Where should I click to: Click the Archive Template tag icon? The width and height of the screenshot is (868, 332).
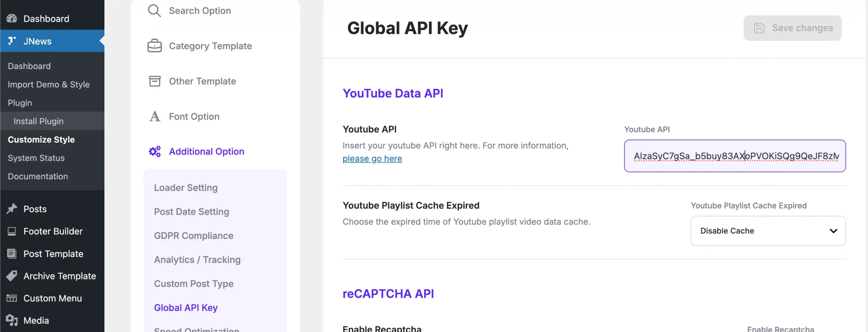[x=12, y=276]
